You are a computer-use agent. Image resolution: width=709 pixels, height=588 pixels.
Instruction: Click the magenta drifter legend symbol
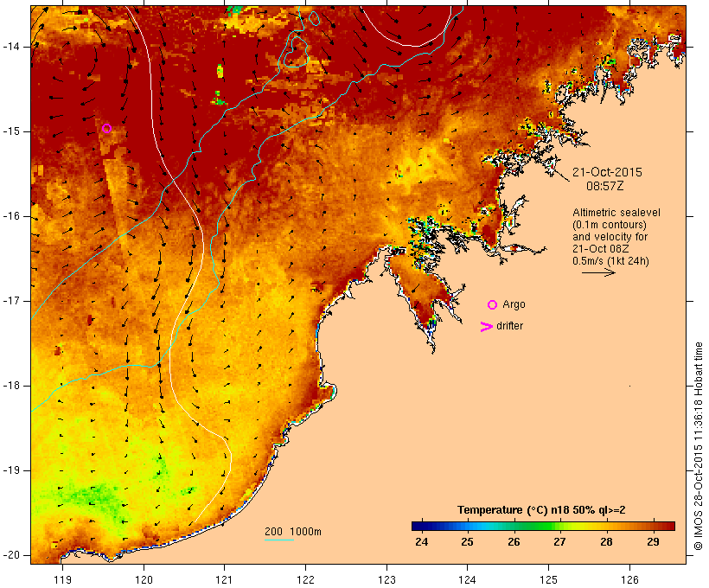pyautogui.click(x=487, y=327)
